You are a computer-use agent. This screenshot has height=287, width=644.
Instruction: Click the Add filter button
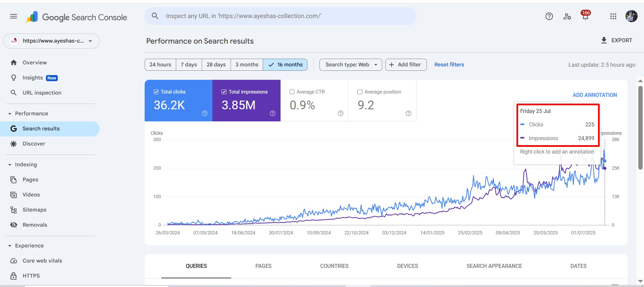(406, 65)
